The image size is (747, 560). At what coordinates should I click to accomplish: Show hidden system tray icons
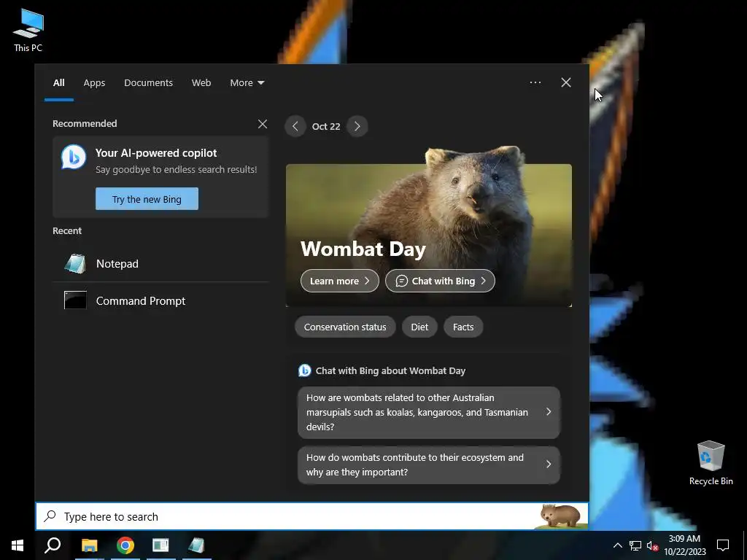[x=617, y=545]
